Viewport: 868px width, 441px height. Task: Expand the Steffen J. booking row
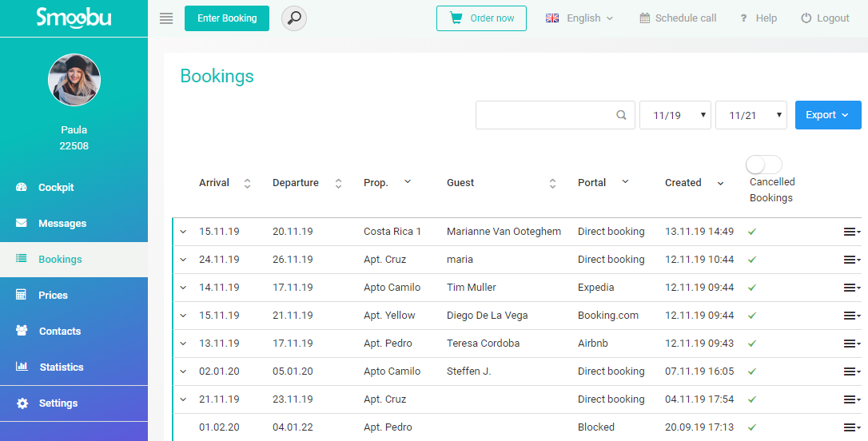(x=183, y=371)
